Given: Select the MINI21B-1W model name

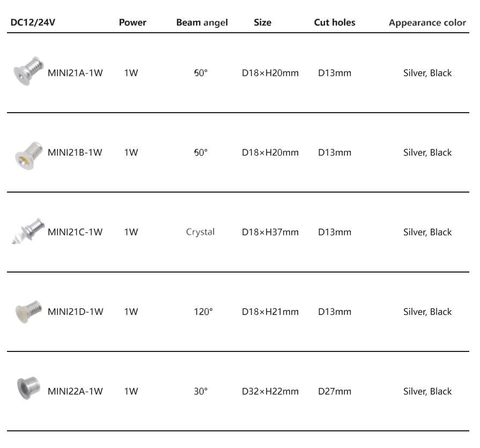Looking at the screenshot, I should pos(75,152).
